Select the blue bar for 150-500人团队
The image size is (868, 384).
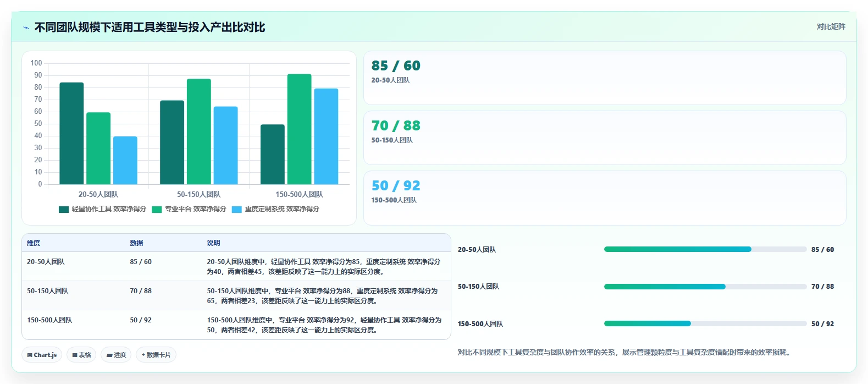click(326, 136)
